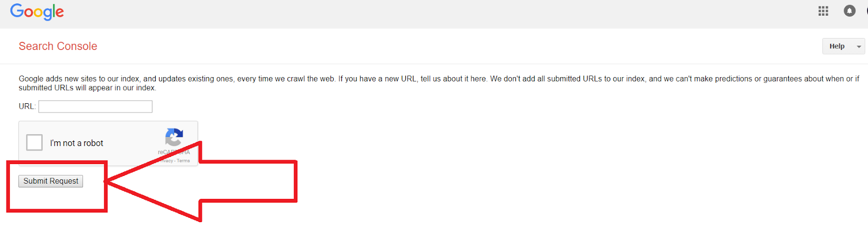This screenshot has width=868, height=245.
Task: Click the Google logo
Action: pyautogui.click(x=37, y=12)
